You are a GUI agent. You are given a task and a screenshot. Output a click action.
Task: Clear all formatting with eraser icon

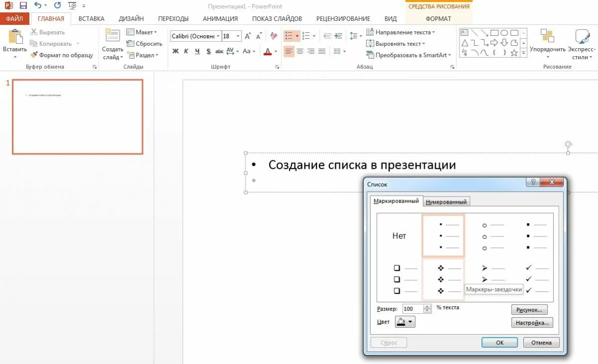click(274, 36)
